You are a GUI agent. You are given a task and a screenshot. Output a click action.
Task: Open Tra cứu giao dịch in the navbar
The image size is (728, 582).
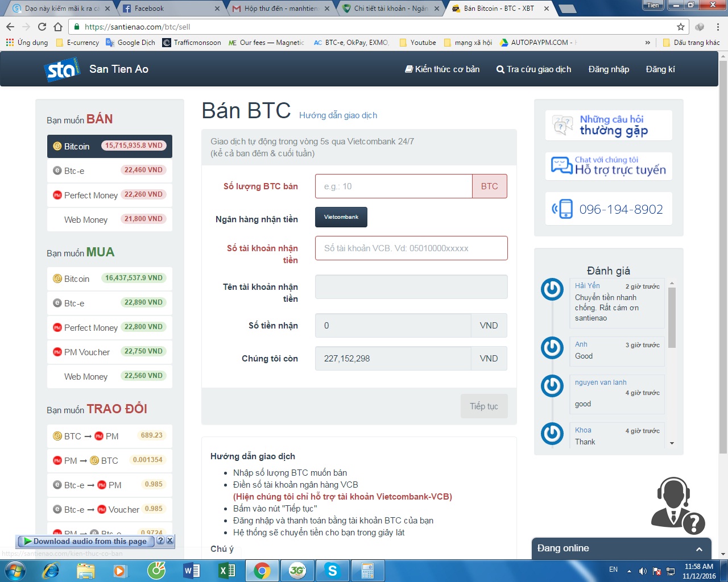tap(533, 69)
